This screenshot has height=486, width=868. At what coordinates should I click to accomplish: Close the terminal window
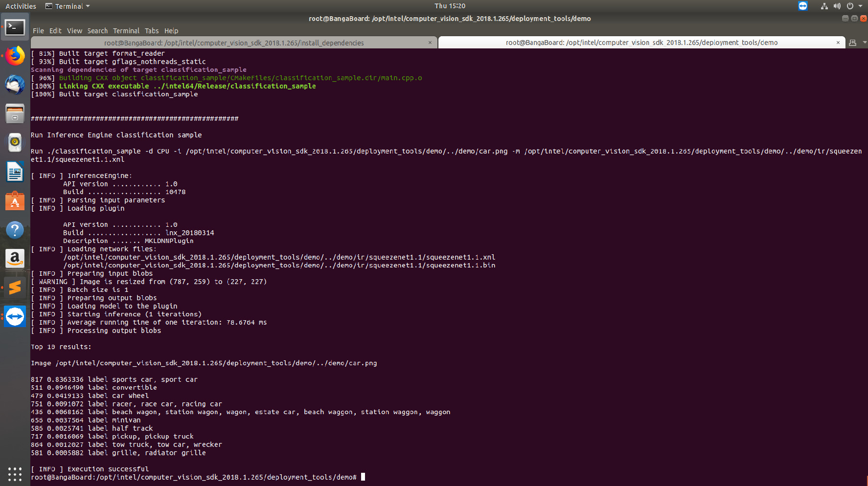pyautogui.click(x=864, y=18)
